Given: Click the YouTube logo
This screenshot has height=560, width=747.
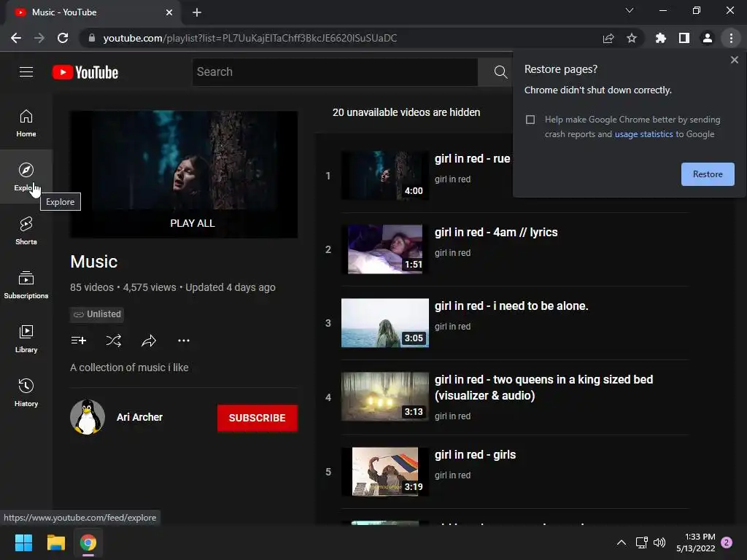Looking at the screenshot, I should [85, 72].
